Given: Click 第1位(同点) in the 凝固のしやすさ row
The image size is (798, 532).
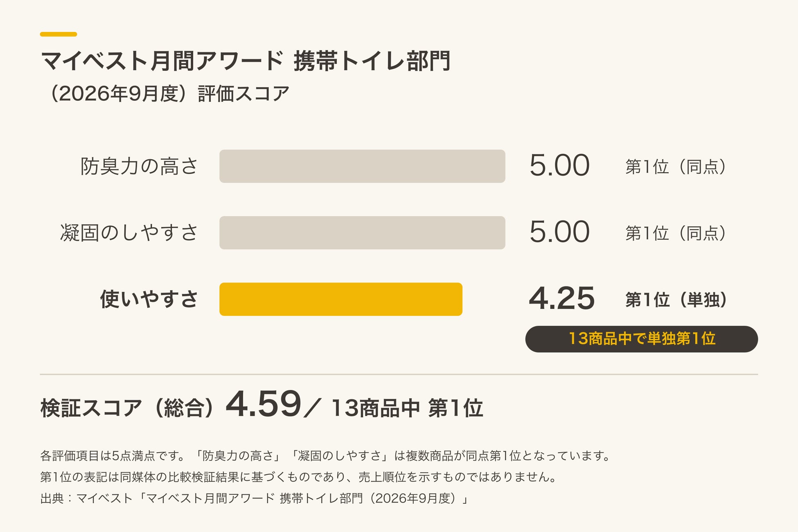Looking at the screenshot, I should tap(676, 233).
